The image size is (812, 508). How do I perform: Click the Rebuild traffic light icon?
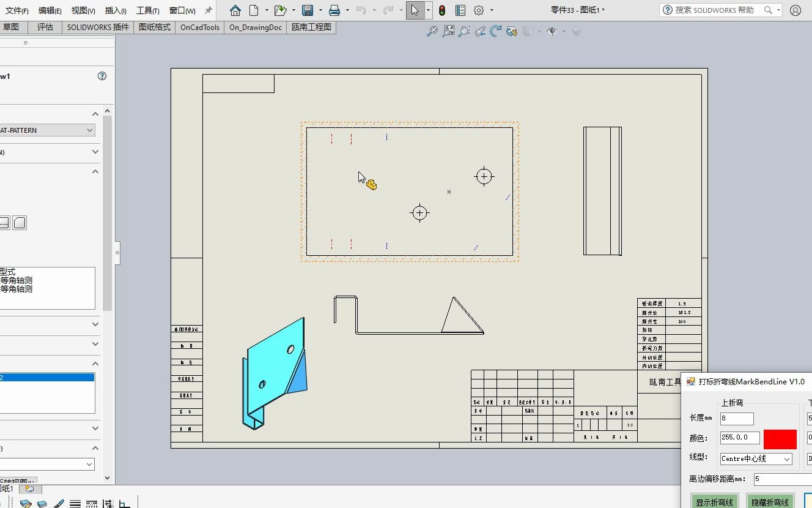pyautogui.click(x=442, y=10)
